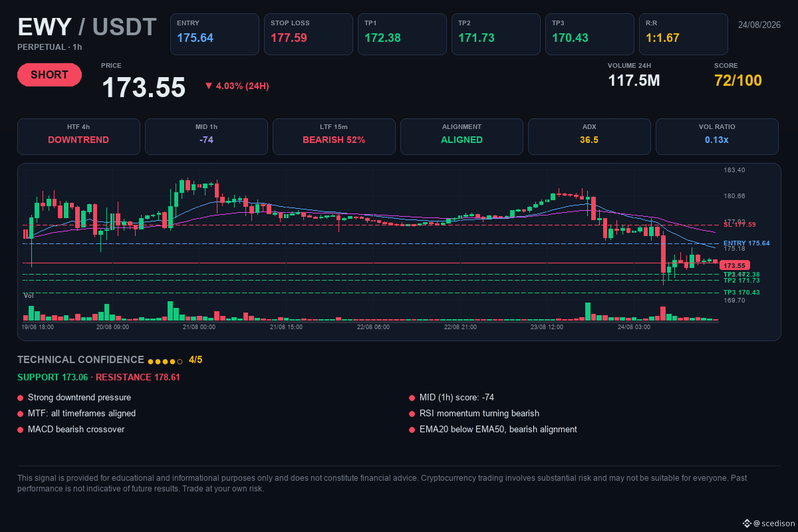Click the SCORE value 72/100
The width and height of the screenshot is (798, 532).
click(738, 80)
